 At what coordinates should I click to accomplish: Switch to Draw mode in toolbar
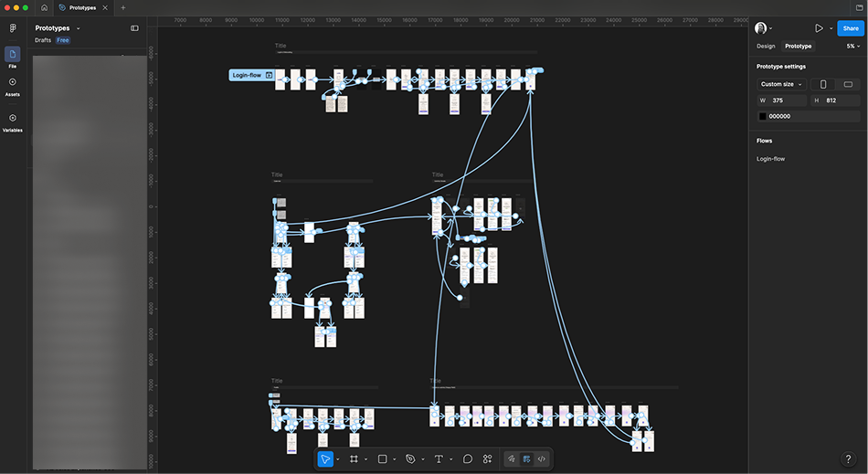tap(512, 459)
